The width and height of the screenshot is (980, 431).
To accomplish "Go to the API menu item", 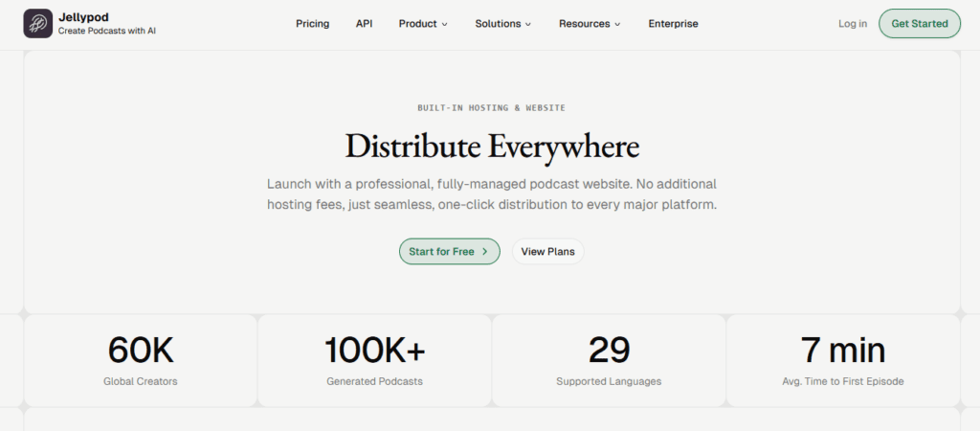I will pos(364,24).
